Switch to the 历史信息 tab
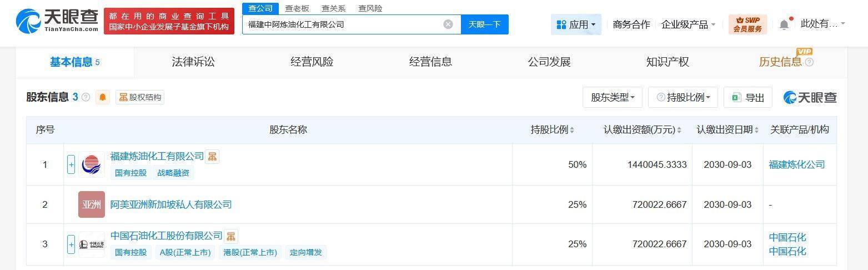This screenshot has width=868, height=270. pyautogui.click(x=780, y=62)
